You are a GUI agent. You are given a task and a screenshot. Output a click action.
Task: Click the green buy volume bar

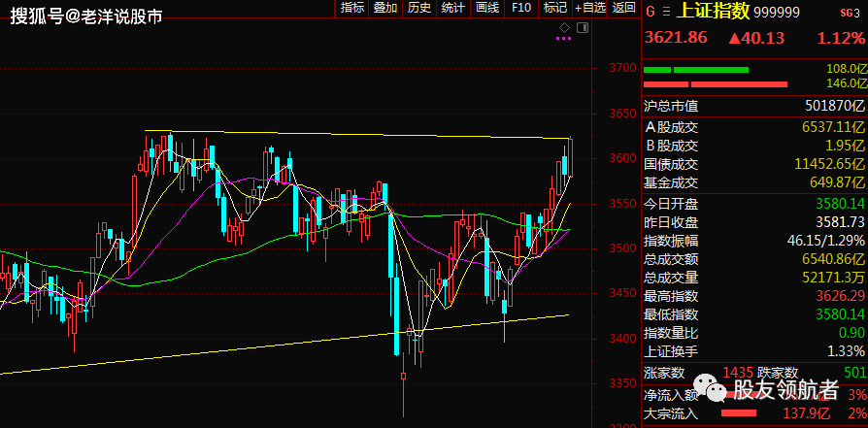696,70
